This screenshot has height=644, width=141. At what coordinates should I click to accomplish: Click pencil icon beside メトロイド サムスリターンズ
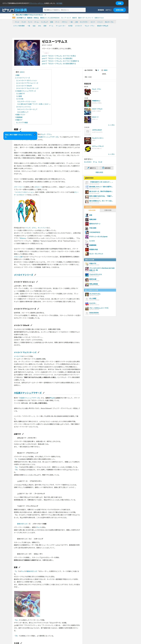39,352
